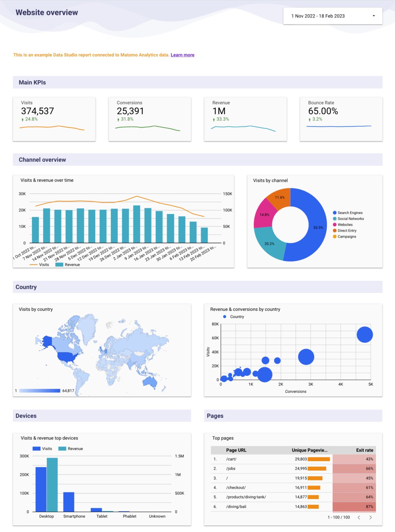Open the date range dropdown
The height and width of the screenshot is (532, 395).
[374, 16]
